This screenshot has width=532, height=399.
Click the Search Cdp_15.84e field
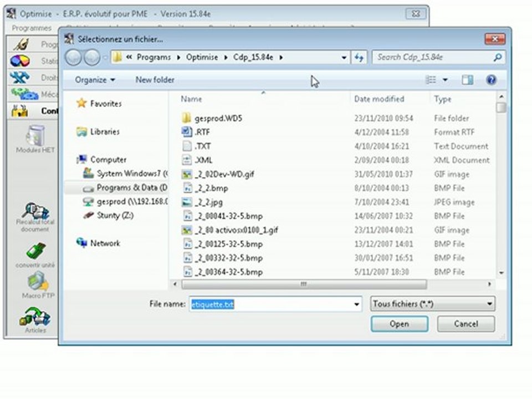coord(433,57)
